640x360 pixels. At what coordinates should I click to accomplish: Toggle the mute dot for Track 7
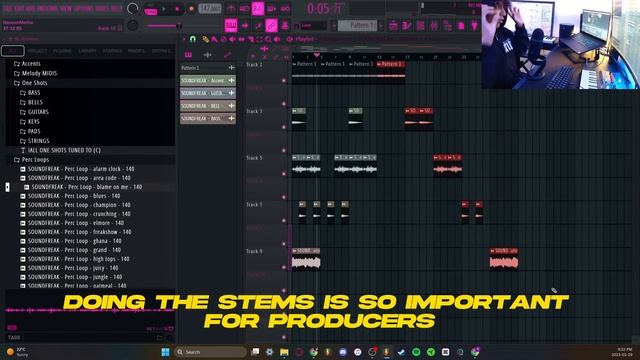284,220
